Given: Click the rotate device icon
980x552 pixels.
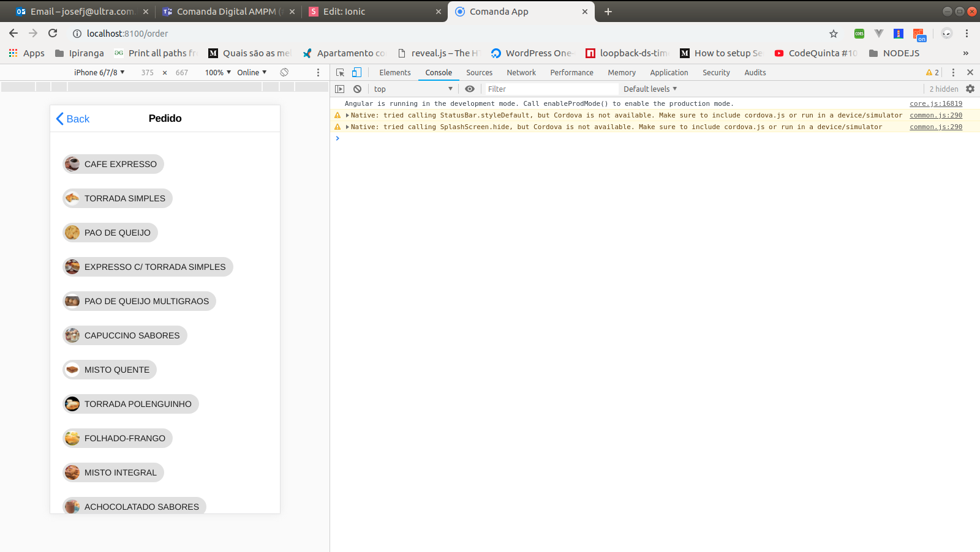Looking at the screenshot, I should click(x=284, y=72).
